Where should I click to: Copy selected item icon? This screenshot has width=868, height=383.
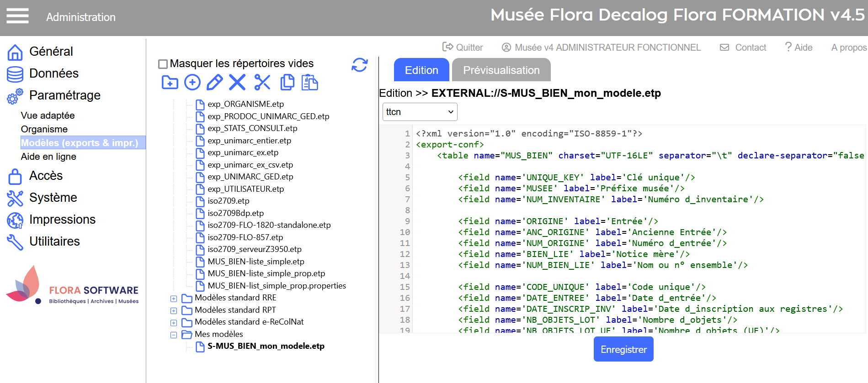(x=288, y=82)
